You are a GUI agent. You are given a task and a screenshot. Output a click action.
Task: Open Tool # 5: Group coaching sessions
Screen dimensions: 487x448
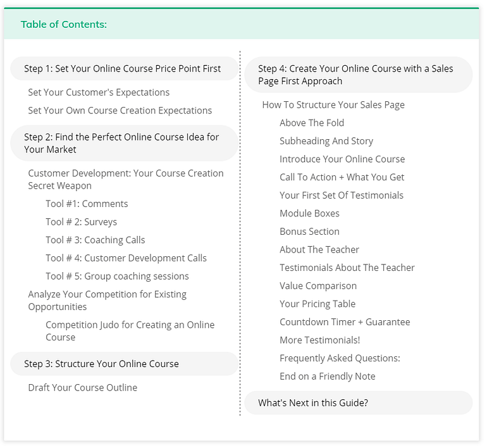117,276
